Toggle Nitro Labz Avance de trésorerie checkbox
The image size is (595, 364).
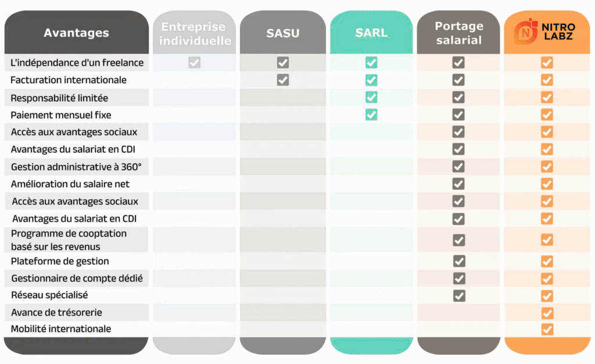tap(547, 313)
